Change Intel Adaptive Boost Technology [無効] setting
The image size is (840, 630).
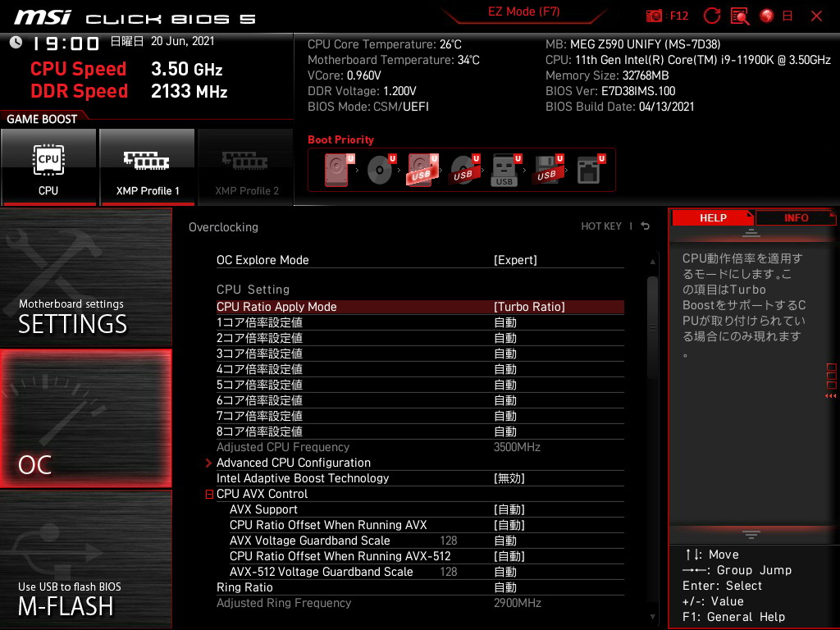tap(509, 478)
